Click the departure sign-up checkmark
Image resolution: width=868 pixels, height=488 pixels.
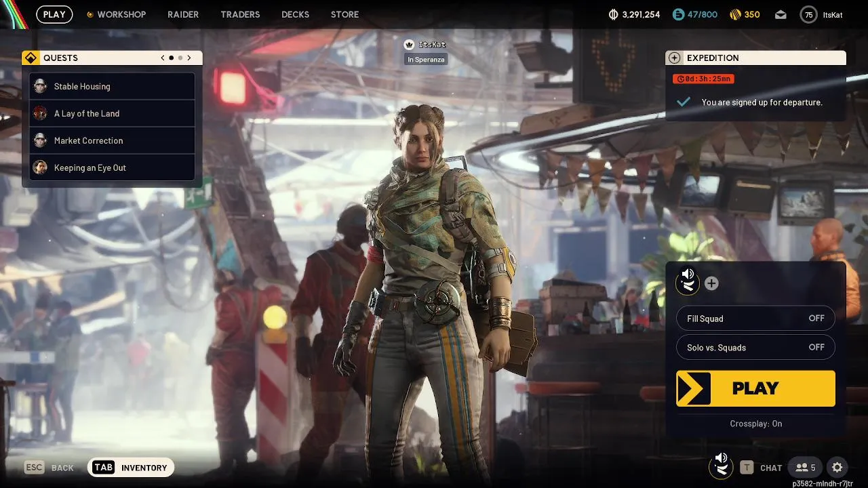click(x=684, y=102)
